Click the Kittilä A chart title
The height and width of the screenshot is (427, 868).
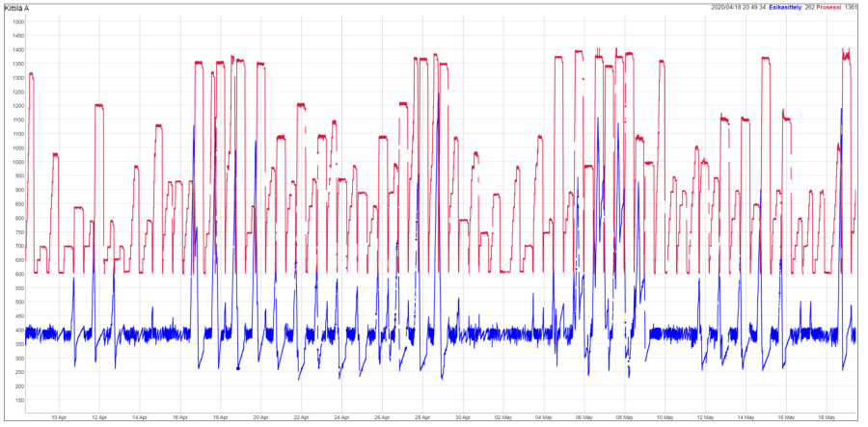pos(17,8)
